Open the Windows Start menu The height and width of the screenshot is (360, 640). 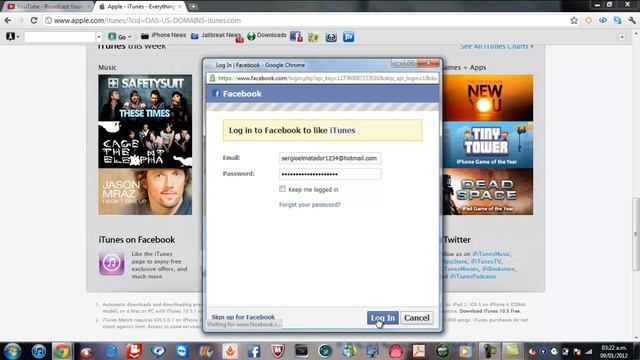click(12, 351)
